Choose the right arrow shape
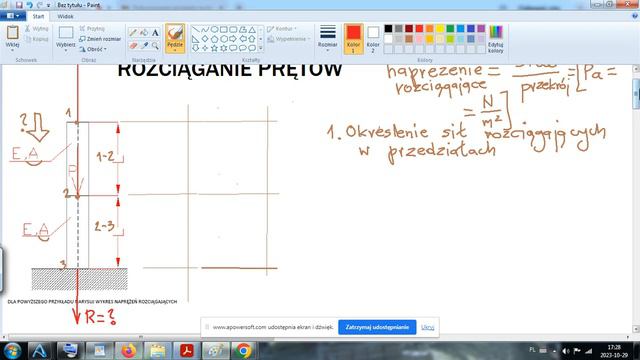The height and width of the screenshot is (360, 640). pyautogui.click(x=233, y=39)
